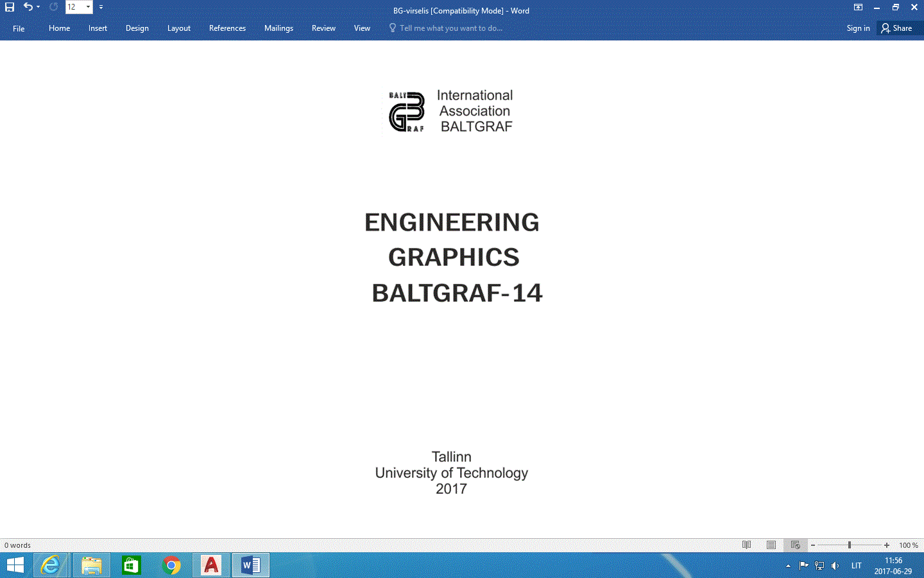
Task: Click the word International beside the logo
Action: [475, 95]
